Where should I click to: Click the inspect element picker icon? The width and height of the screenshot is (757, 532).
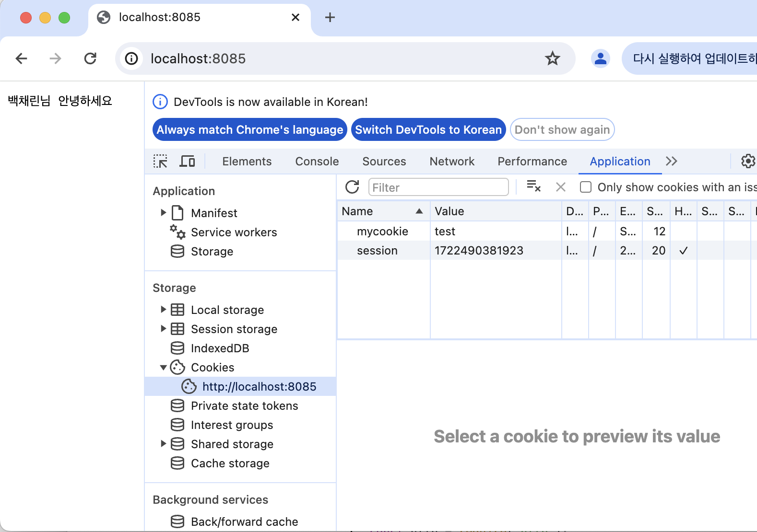pyautogui.click(x=160, y=161)
